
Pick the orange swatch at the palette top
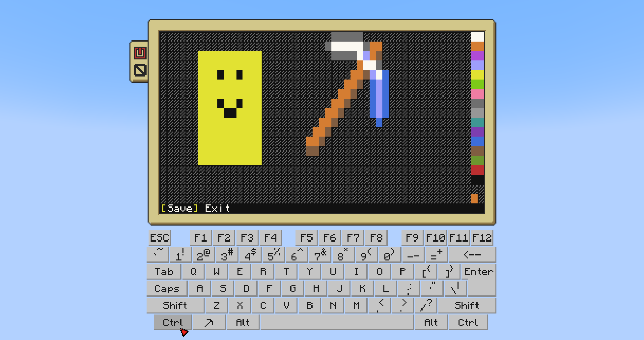click(x=477, y=46)
